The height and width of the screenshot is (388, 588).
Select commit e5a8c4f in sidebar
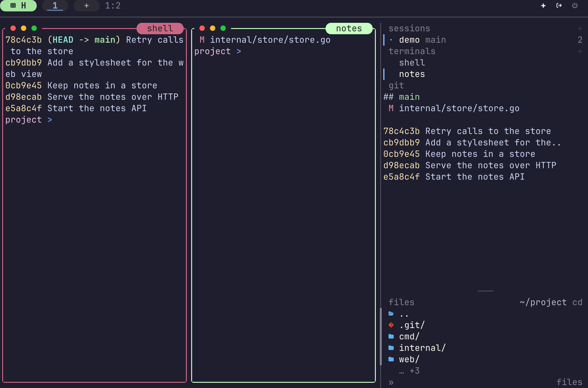click(x=454, y=177)
